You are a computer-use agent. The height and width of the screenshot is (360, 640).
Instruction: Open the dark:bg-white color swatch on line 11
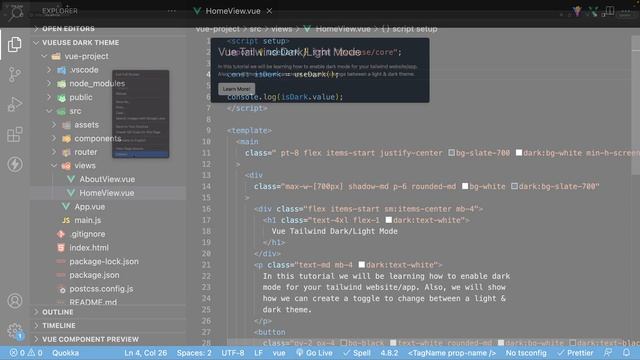[x=519, y=153]
